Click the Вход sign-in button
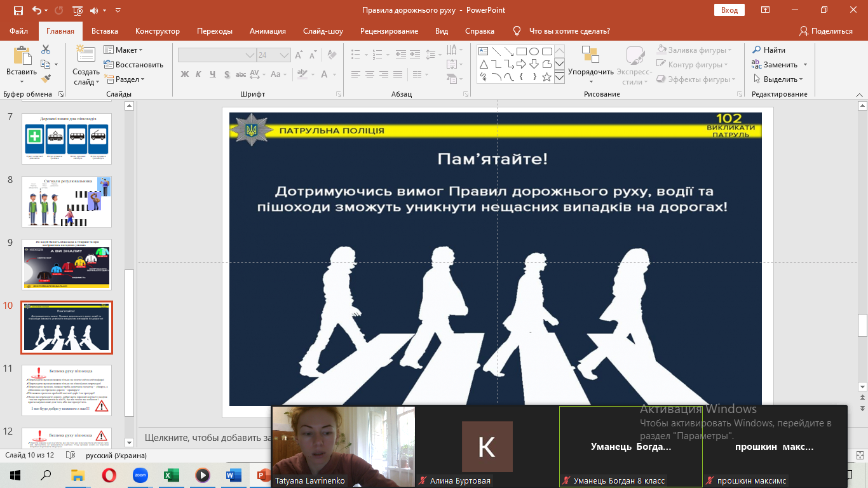The width and height of the screenshot is (868, 488). (729, 10)
